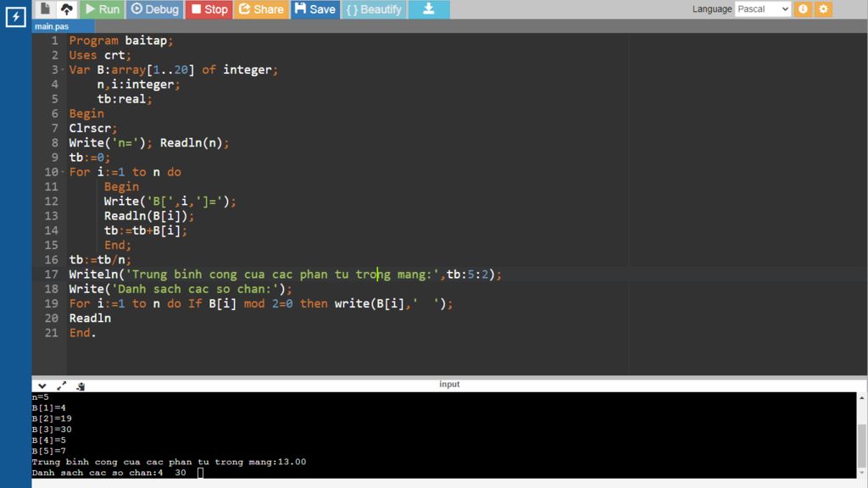Click the 'input' label above the console

pos(449,384)
